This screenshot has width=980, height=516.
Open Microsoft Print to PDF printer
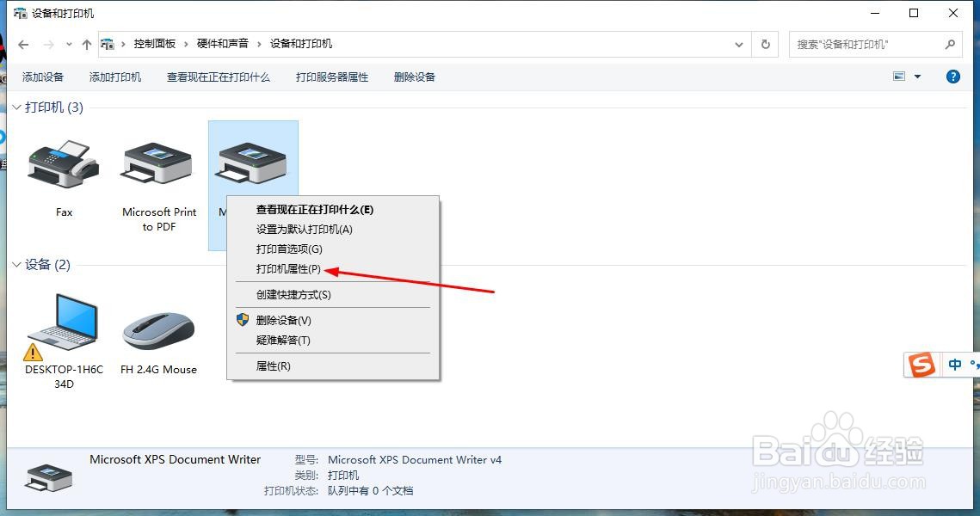point(158,163)
